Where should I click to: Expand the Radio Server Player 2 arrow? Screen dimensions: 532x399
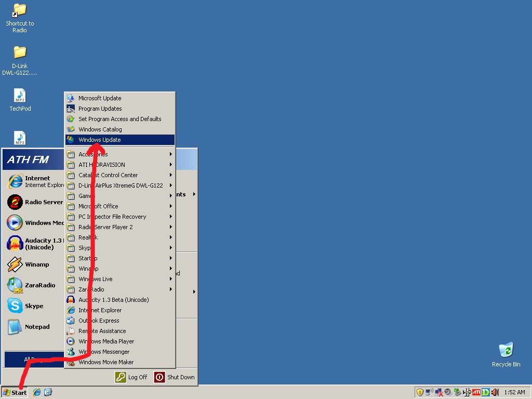click(x=170, y=227)
